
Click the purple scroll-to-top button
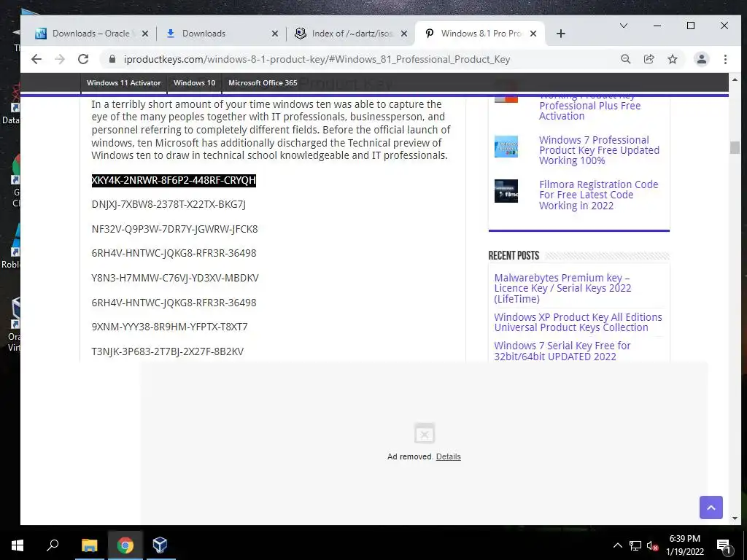coord(711,507)
